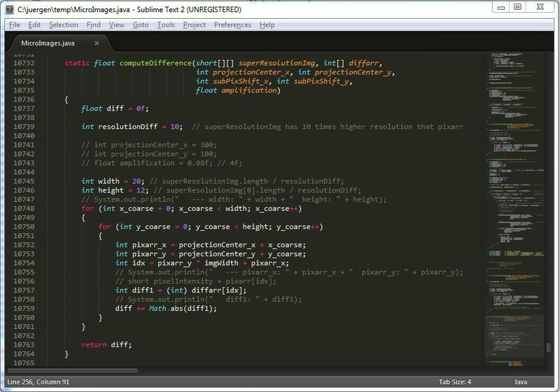560x392 pixels.
Task: Click 'diffarr[idx]' on line 10757
Action: [x=217, y=290]
